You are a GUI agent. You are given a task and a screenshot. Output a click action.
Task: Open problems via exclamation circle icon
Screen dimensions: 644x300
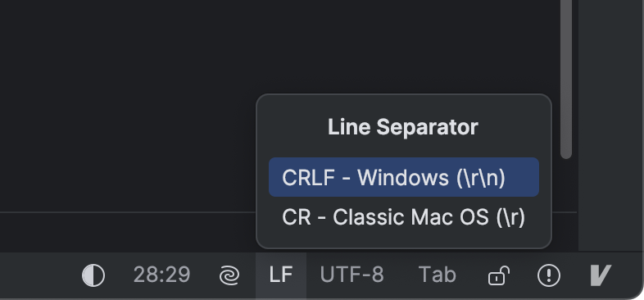pos(549,275)
